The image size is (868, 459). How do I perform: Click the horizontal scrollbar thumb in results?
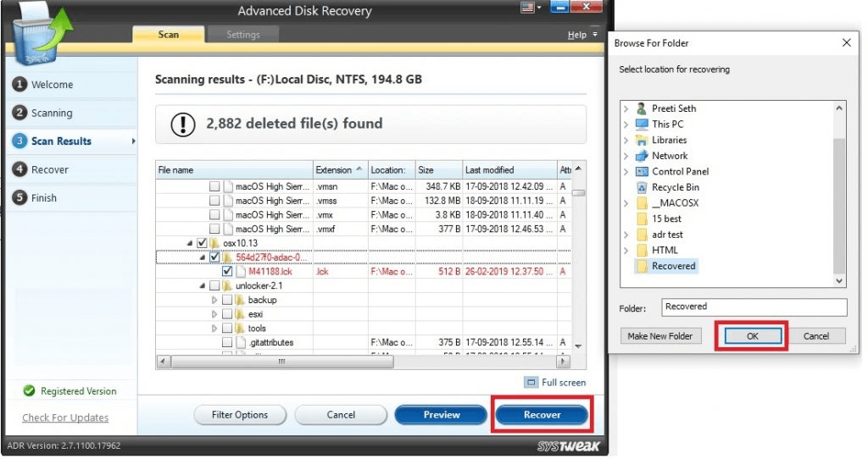[x=281, y=362]
